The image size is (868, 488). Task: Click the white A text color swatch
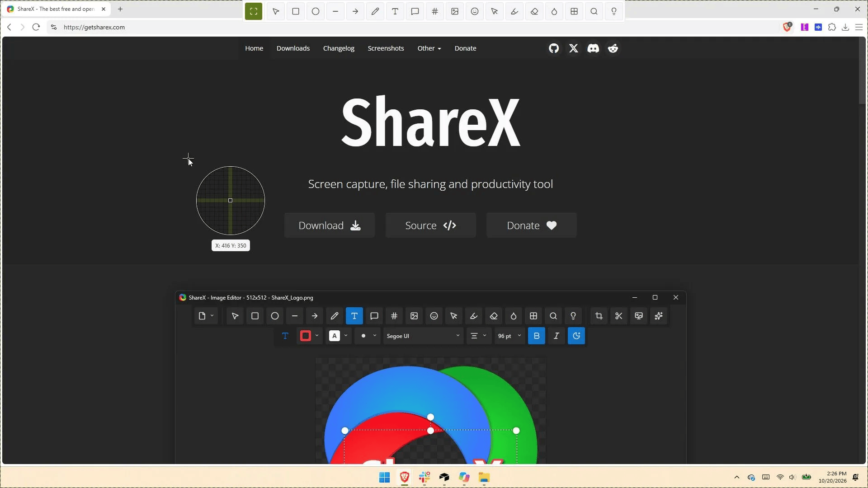pyautogui.click(x=335, y=336)
